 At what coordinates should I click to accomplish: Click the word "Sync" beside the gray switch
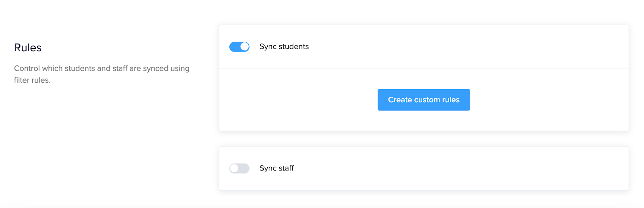coord(268,168)
